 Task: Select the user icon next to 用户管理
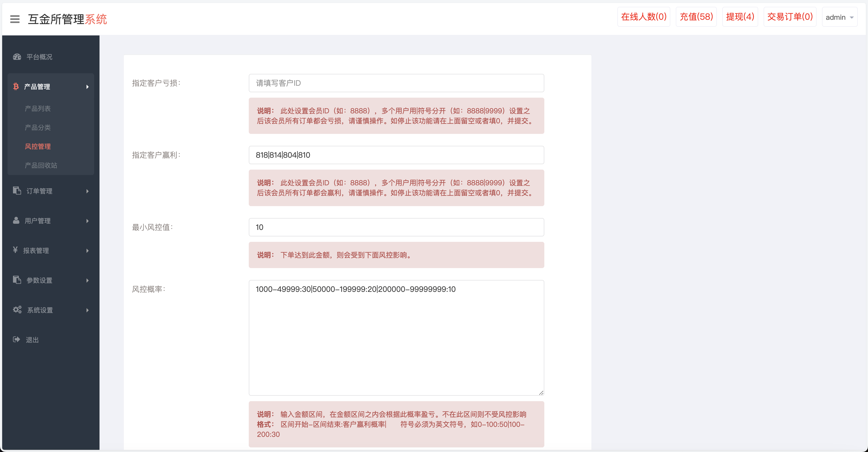pos(17,221)
